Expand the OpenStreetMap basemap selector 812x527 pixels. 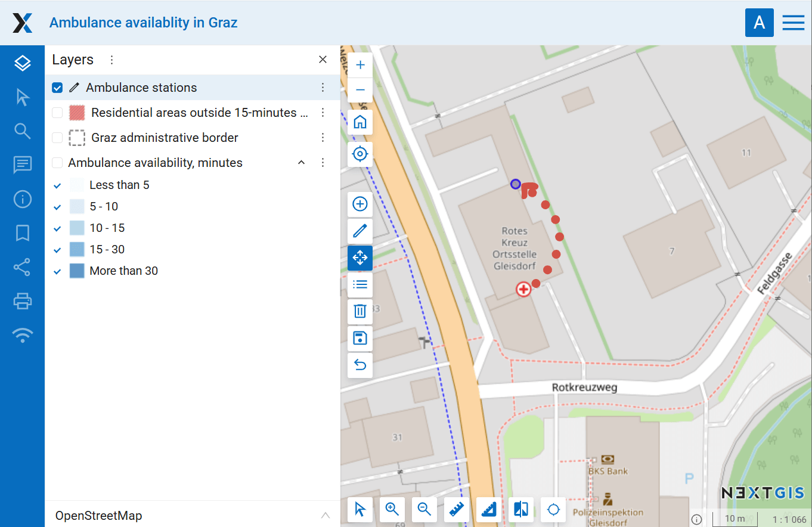pyautogui.click(x=326, y=516)
